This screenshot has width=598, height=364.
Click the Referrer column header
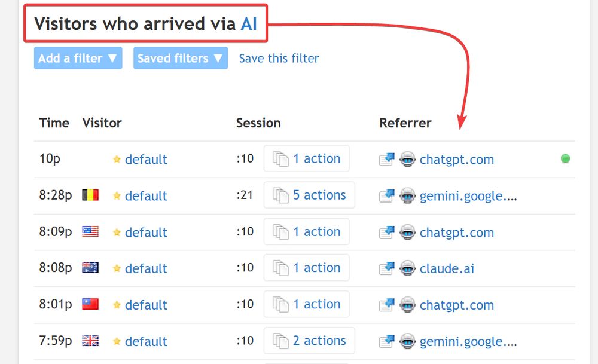click(x=405, y=123)
